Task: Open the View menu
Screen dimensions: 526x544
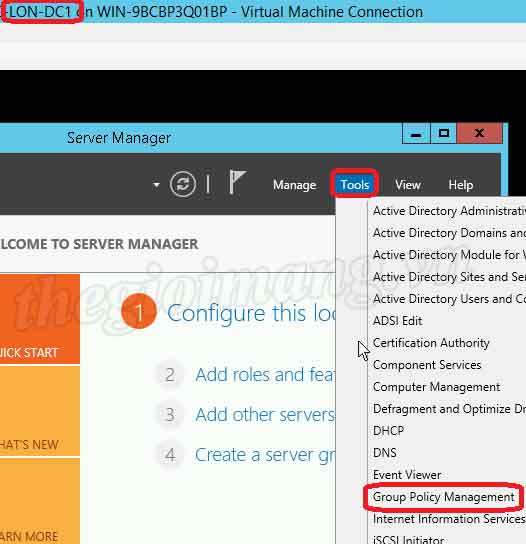Action: 408,185
